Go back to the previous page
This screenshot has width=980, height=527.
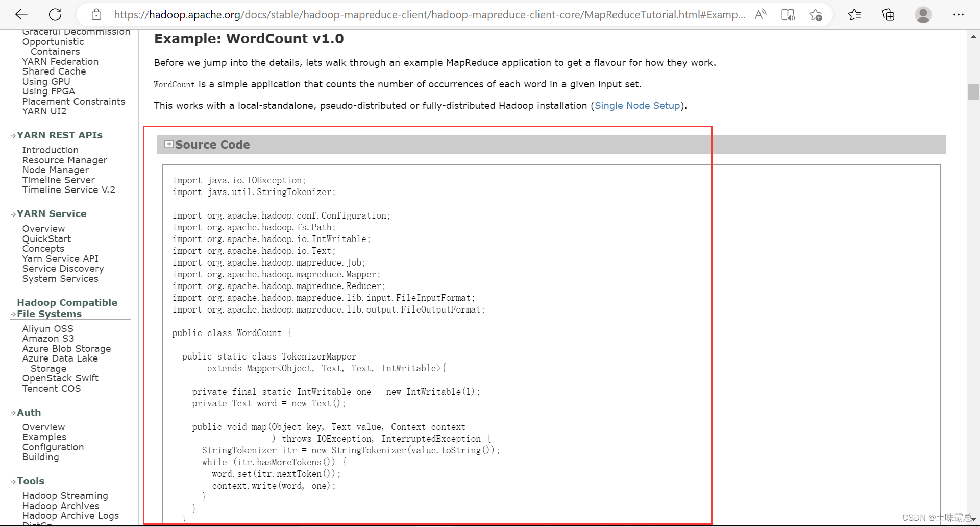coord(21,14)
